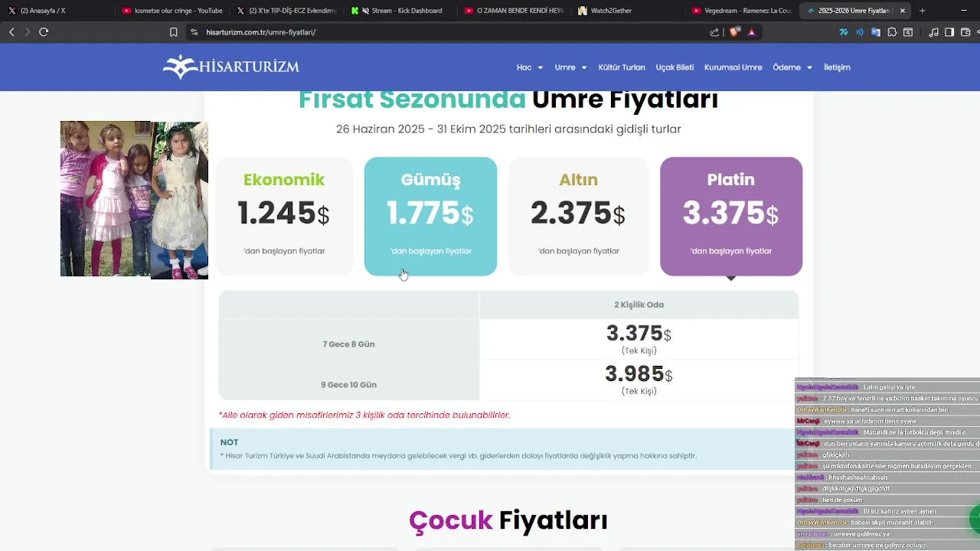Switch to the Watch2Gether tab

tap(628, 11)
